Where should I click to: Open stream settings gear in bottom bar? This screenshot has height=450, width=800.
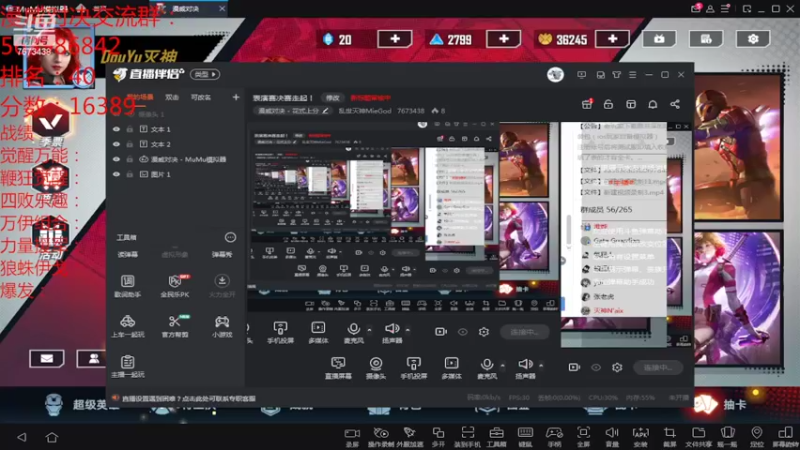point(617,367)
